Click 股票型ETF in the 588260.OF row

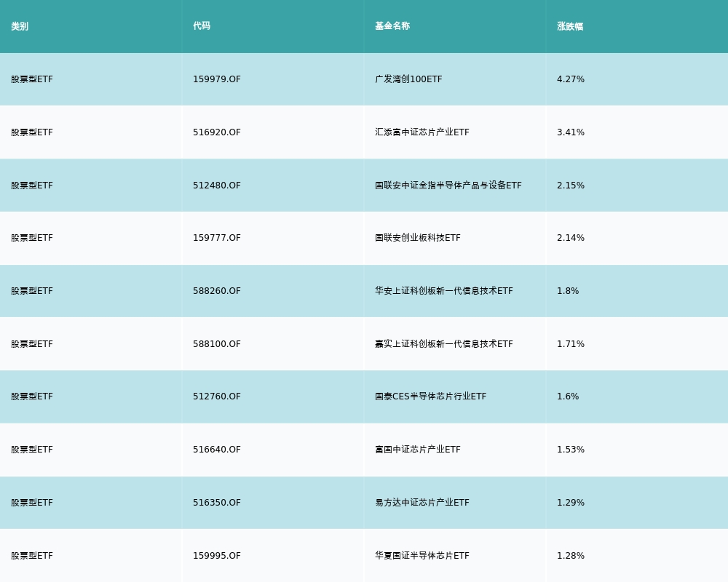click(x=32, y=291)
